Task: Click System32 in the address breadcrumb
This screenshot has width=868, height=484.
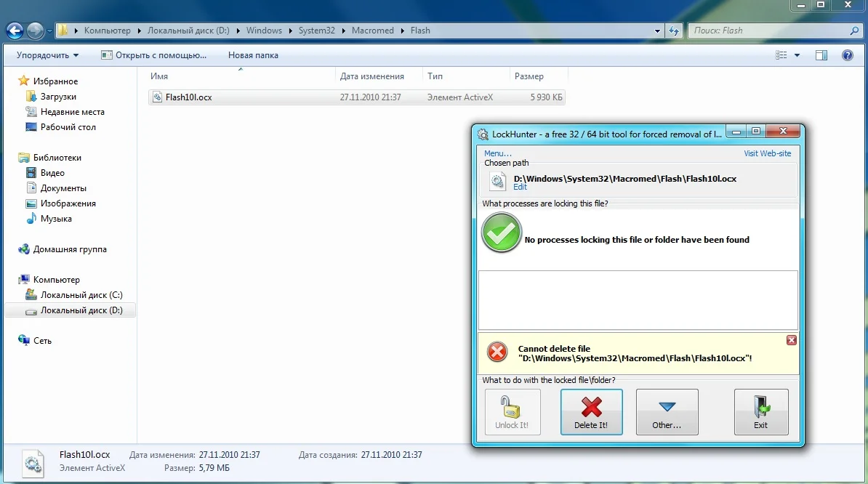Action: [x=317, y=31]
